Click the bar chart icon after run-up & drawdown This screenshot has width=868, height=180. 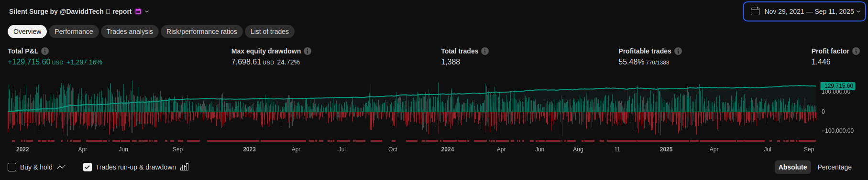pos(185,167)
